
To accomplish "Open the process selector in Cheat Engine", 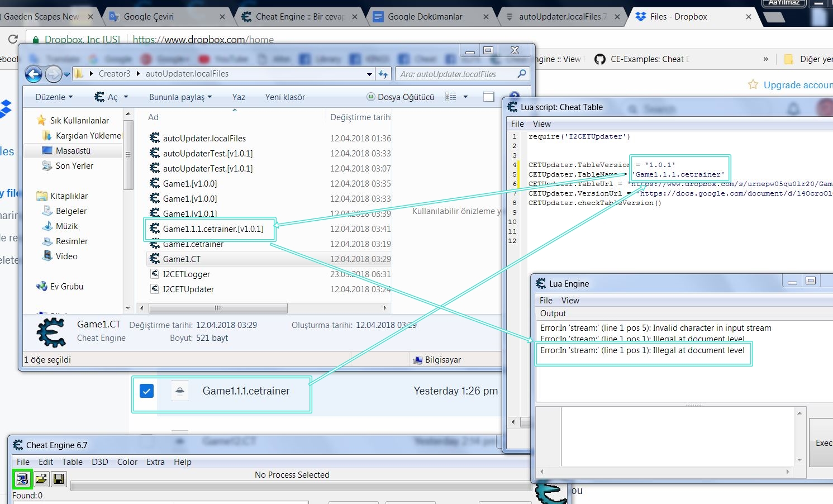I will (22, 479).
